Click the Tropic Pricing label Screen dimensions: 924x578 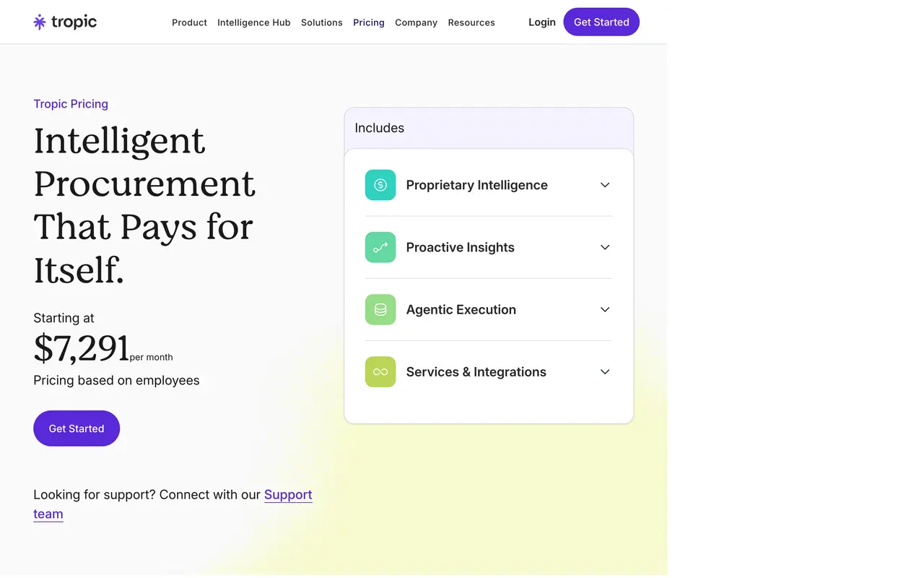coord(71,104)
